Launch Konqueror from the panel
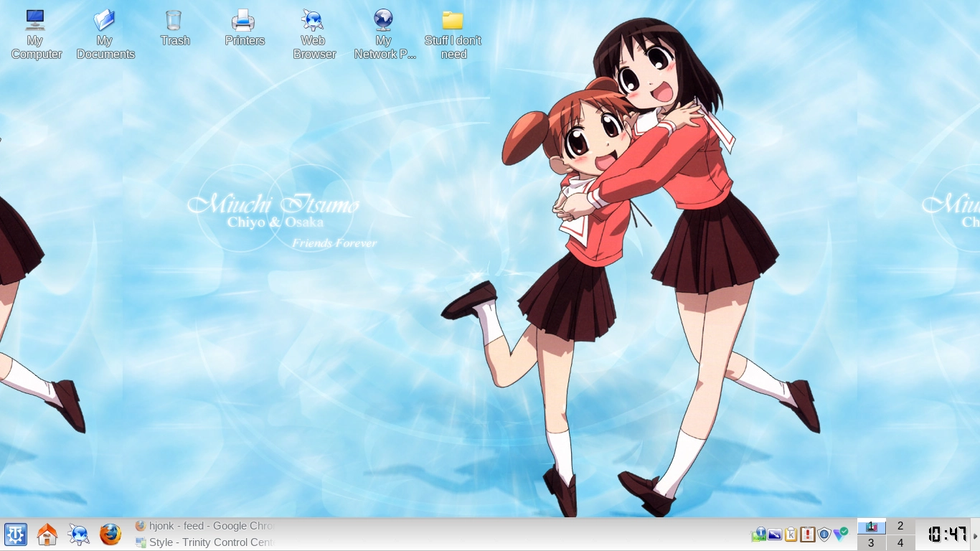 (x=78, y=534)
